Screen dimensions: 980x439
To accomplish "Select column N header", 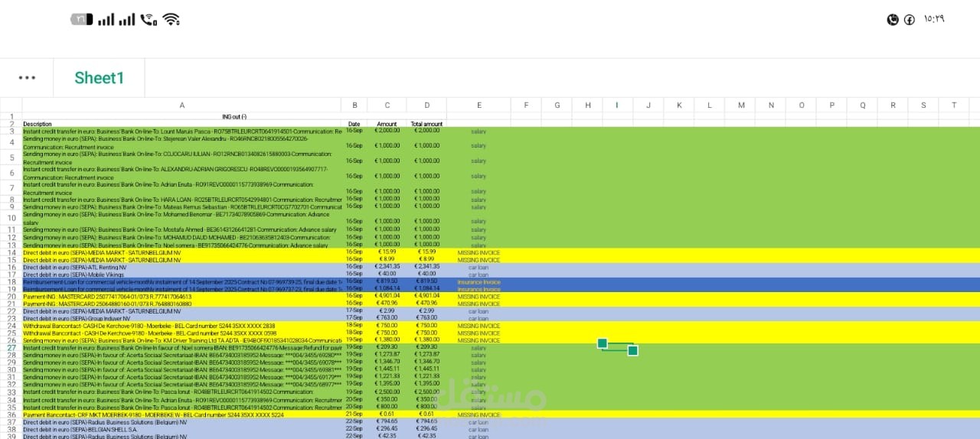I will click(x=771, y=105).
